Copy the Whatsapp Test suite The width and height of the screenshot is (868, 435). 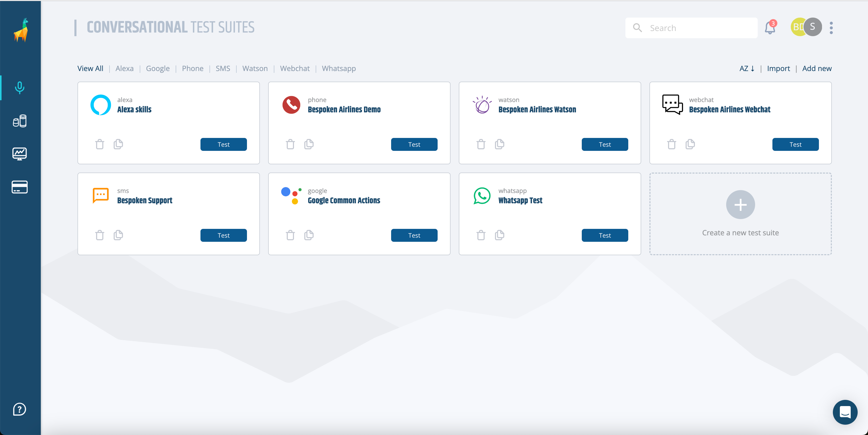tap(500, 235)
